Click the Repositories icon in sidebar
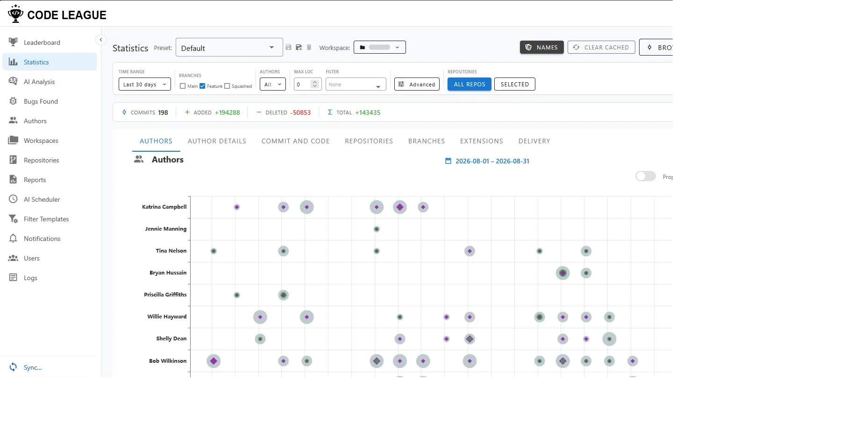 click(13, 160)
